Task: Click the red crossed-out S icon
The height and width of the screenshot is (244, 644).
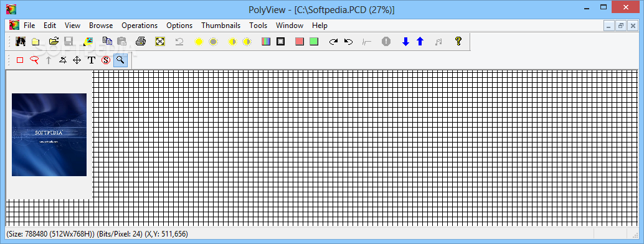Action: [106, 60]
